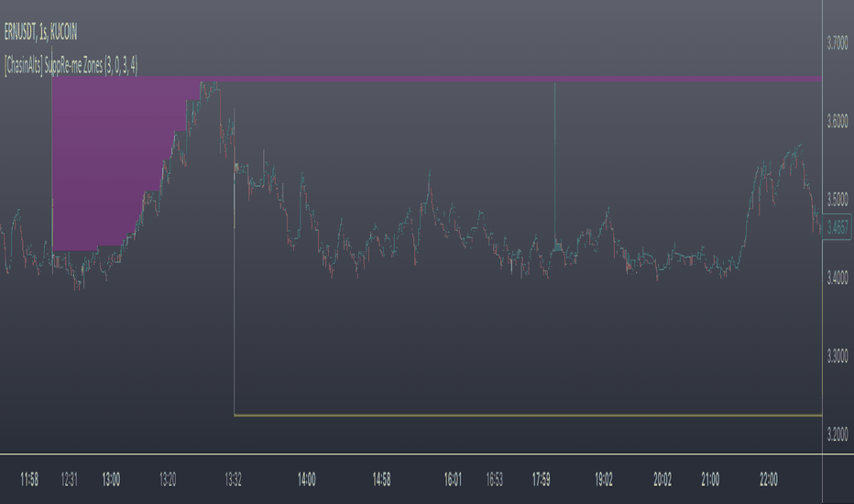Select the 17:59 time axis label
Image resolution: width=854 pixels, height=504 pixels.
tap(541, 479)
